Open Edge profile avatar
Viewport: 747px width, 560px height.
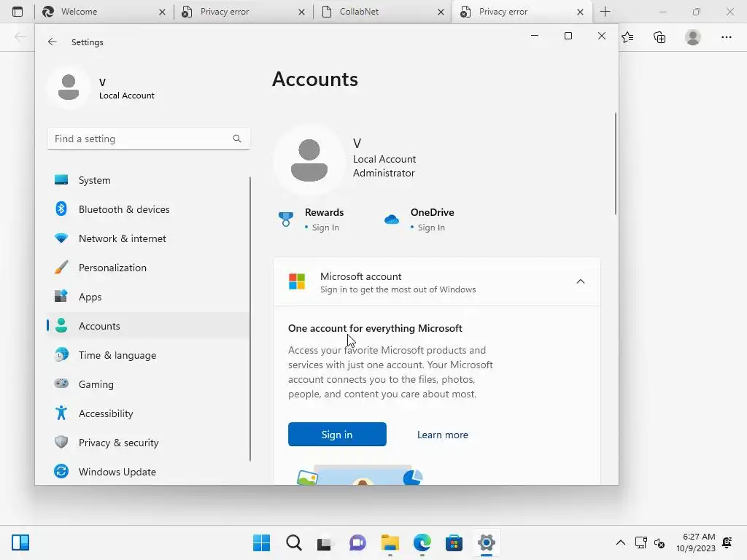pyautogui.click(x=693, y=37)
